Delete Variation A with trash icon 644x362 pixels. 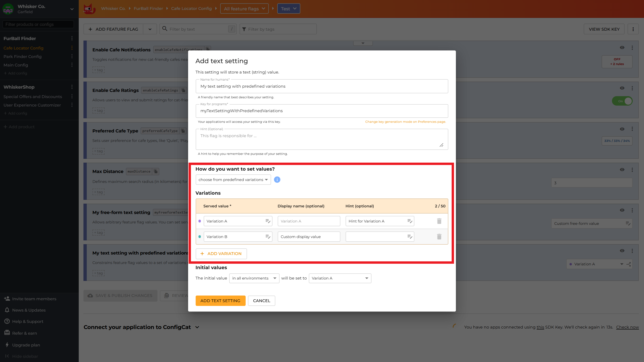439,221
